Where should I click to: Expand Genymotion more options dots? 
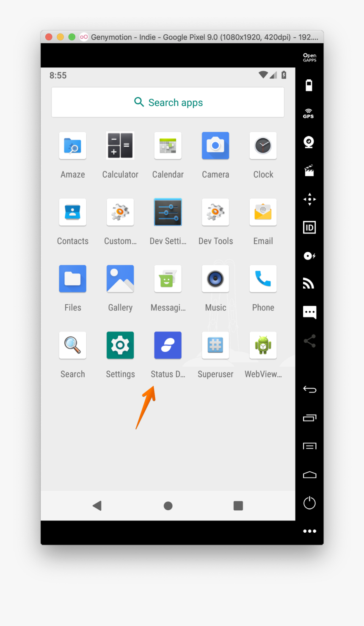pyautogui.click(x=309, y=531)
